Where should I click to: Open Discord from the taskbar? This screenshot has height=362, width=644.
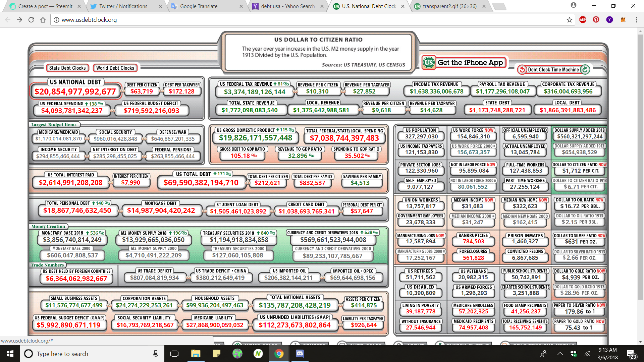[x=300, y=354]
